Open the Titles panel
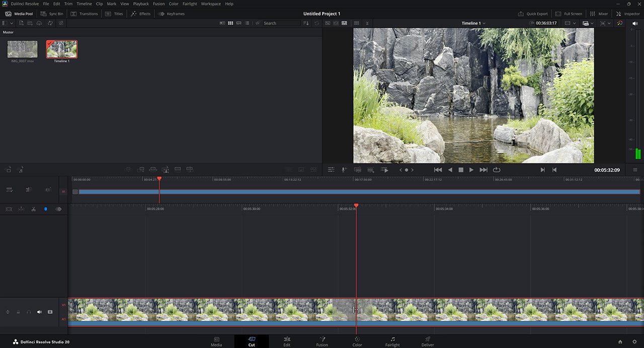Screen dimensions: 644x348 click(114, 14)
